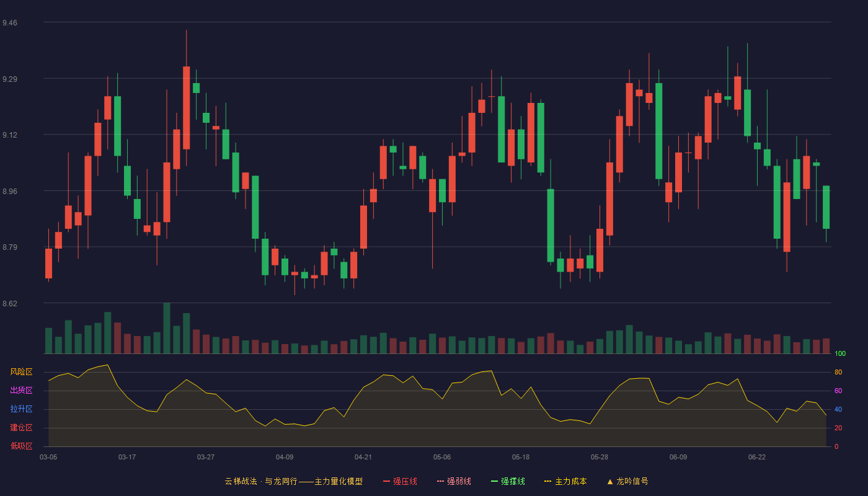The height and width of the screenshot is (496, 868).
Task: Click the 03-05 date label
Action: (x=48, y=457)
